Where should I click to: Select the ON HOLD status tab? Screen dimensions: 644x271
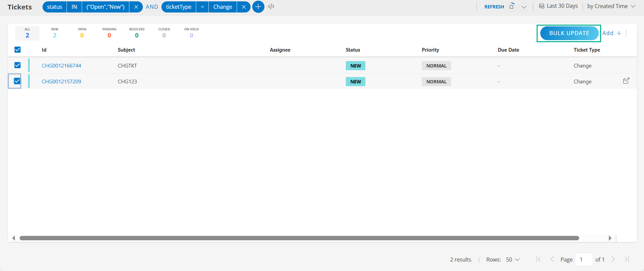tap(191, 33)
